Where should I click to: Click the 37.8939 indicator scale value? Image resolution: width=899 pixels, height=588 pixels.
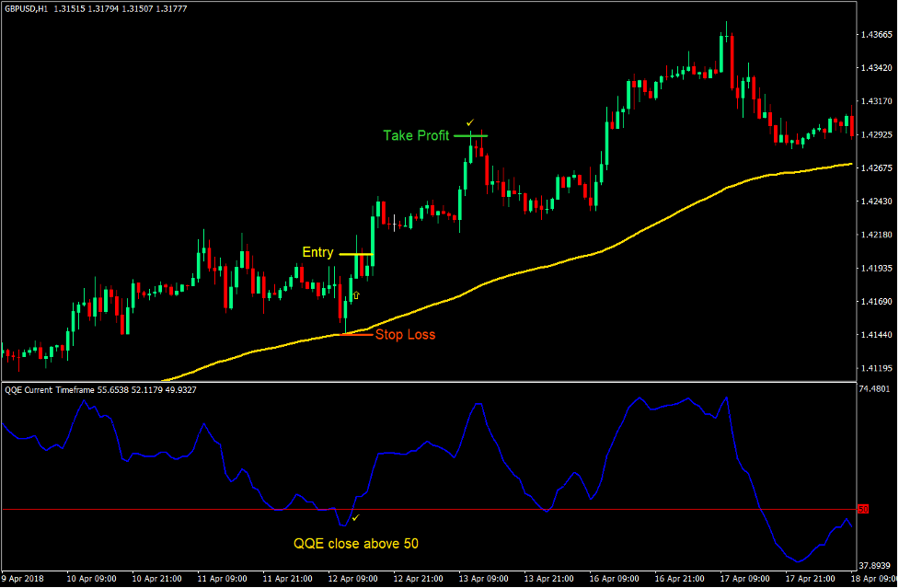point(874,566)
